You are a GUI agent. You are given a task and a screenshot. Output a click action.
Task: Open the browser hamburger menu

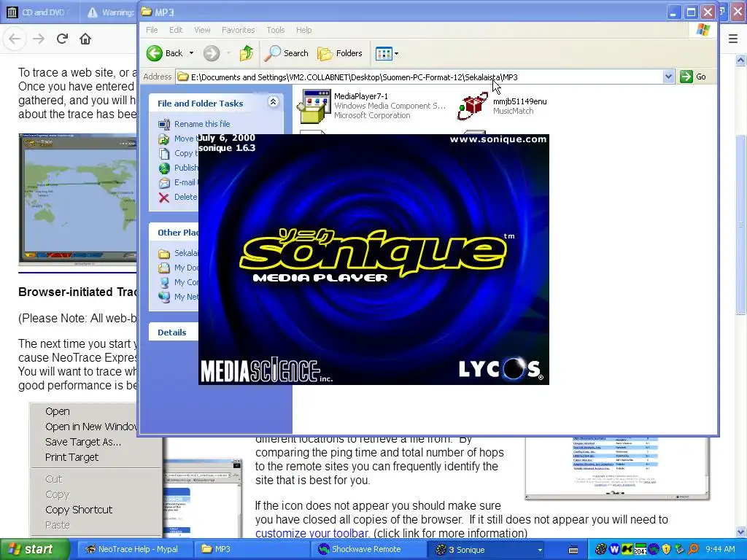[x=733, y=39]
